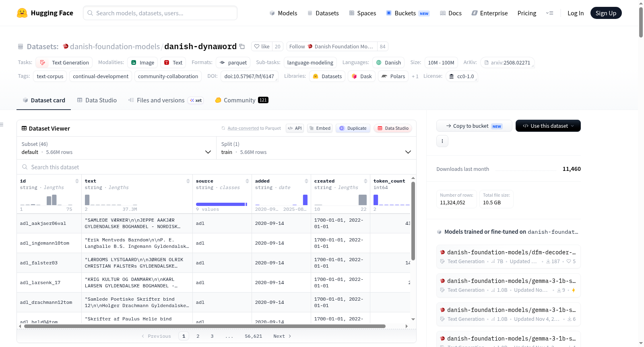Open the three-dot more options menu
The width and height of the screenshot is (644, 347).
coord(442,141)
